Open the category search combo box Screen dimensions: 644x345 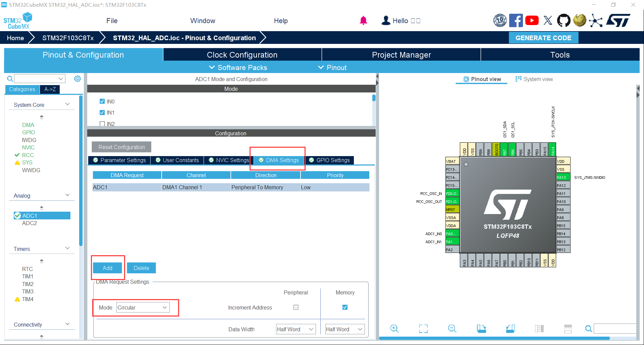click(x=40, y=79)
